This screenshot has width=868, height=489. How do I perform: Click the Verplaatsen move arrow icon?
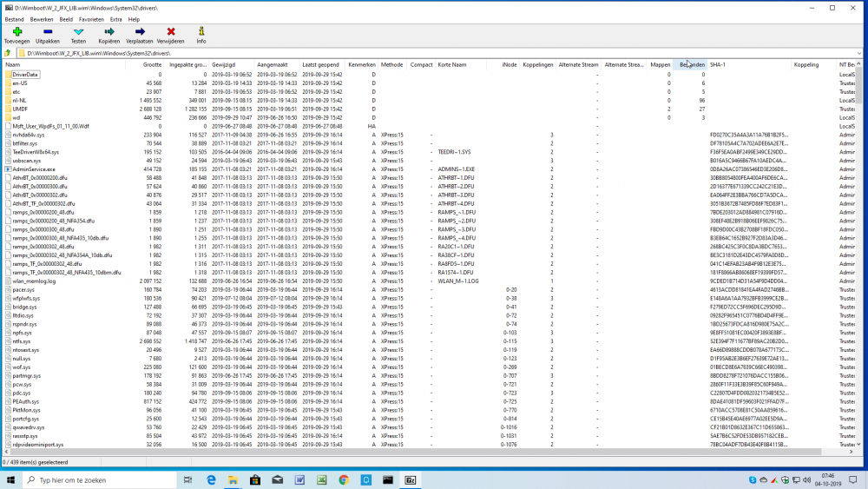(x=139, y=32)
